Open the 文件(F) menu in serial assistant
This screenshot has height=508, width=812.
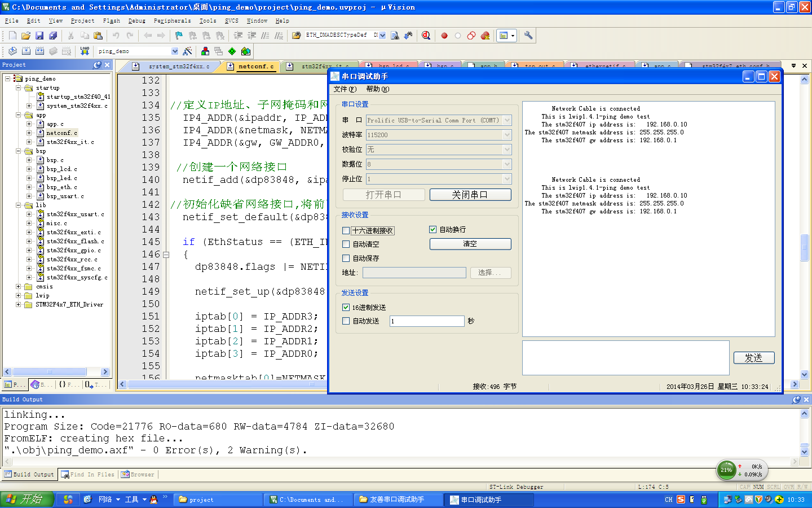click(x=345, y=89)
